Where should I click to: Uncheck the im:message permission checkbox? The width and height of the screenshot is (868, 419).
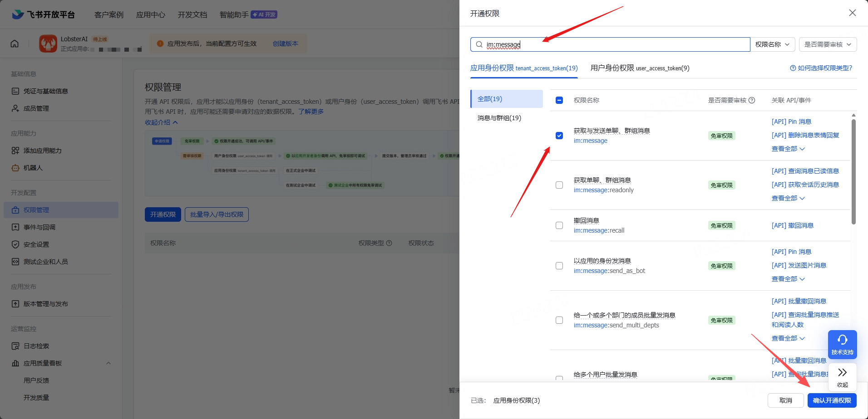tap(559, 136)
